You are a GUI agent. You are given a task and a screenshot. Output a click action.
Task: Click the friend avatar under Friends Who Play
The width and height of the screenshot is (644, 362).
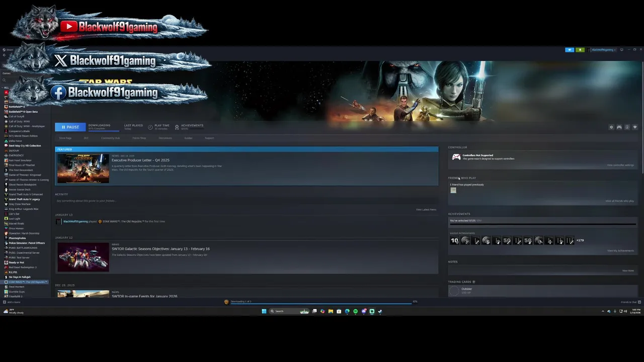click(x=453, y=190)
